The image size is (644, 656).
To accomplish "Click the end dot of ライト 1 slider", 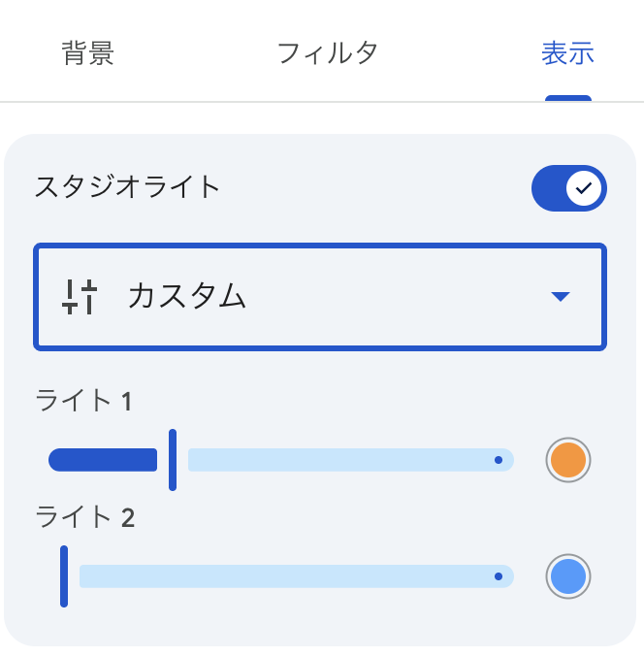I will (x=499, y=460).
